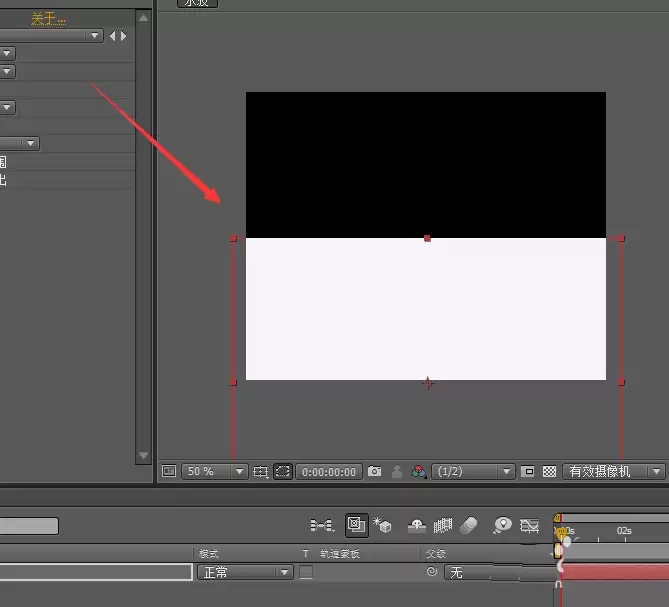Toggle the transparency grid checkerboard button
Screen dimensions: 669x607
[x=549, y=471]
